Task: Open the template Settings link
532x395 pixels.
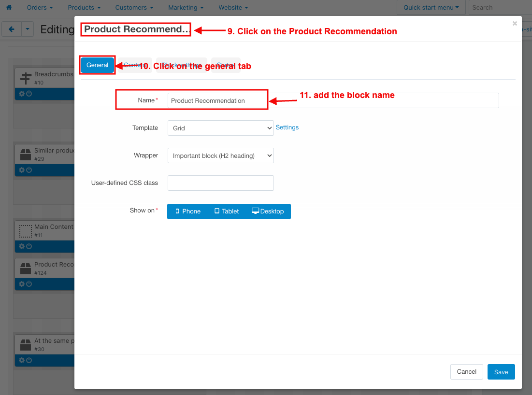Action: 287,127
